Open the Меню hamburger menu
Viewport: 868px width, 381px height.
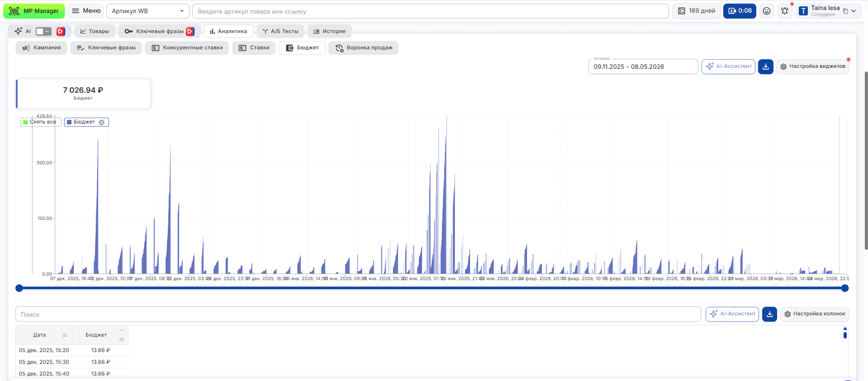pos(86,11)
